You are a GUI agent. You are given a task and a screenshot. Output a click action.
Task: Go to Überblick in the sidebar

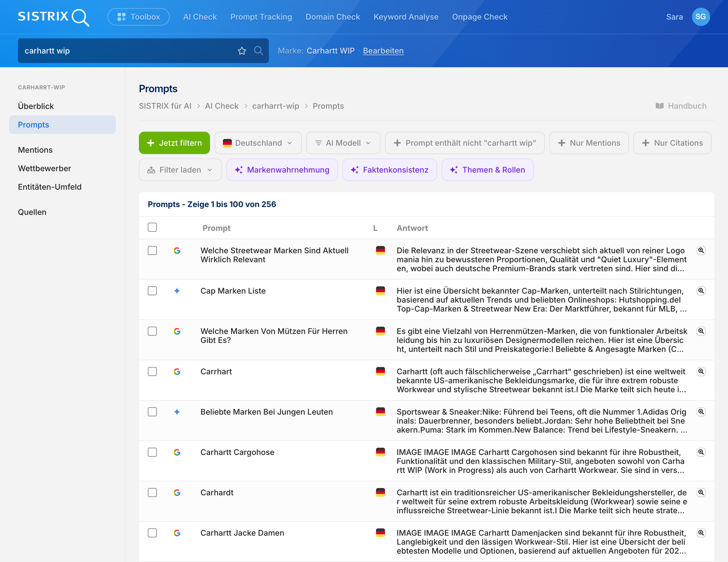point(36,106)
